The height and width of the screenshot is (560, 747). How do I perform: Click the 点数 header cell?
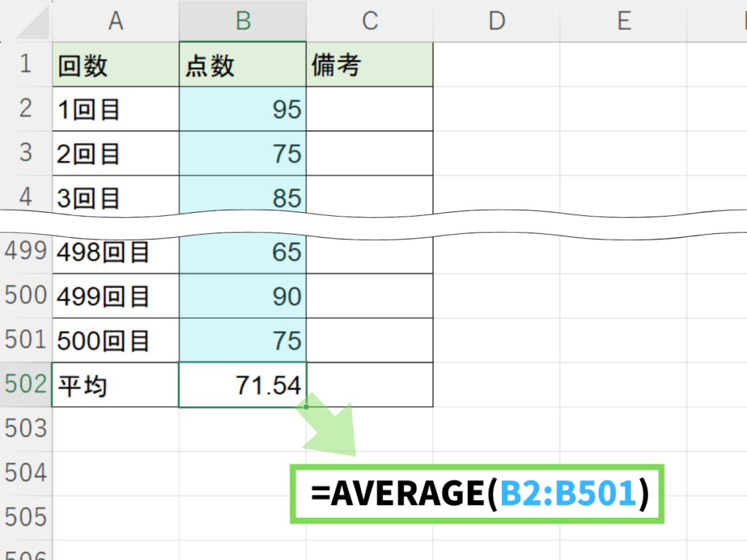coord(243,65)
